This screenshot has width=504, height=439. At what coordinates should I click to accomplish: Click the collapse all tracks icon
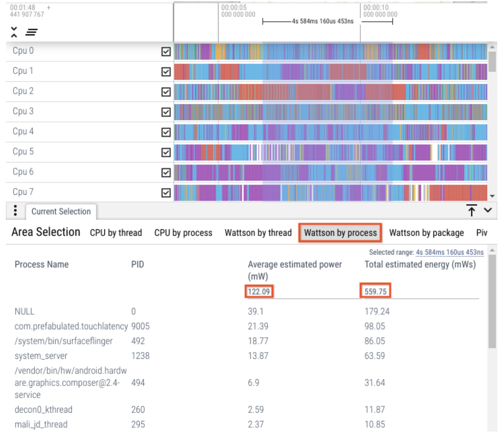pyautogui.click(x=14, y=32)
